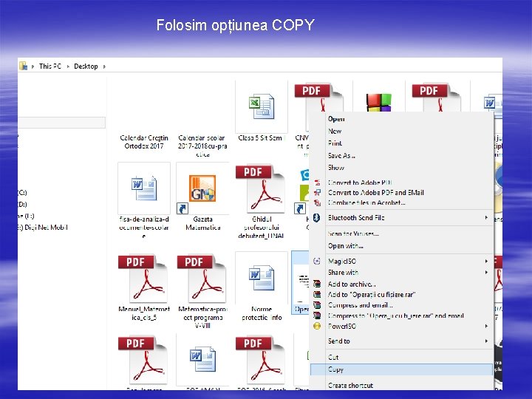Click the Bluetooth icon in context menu
The height and width of the screenshot is (399, 532).
316,218
